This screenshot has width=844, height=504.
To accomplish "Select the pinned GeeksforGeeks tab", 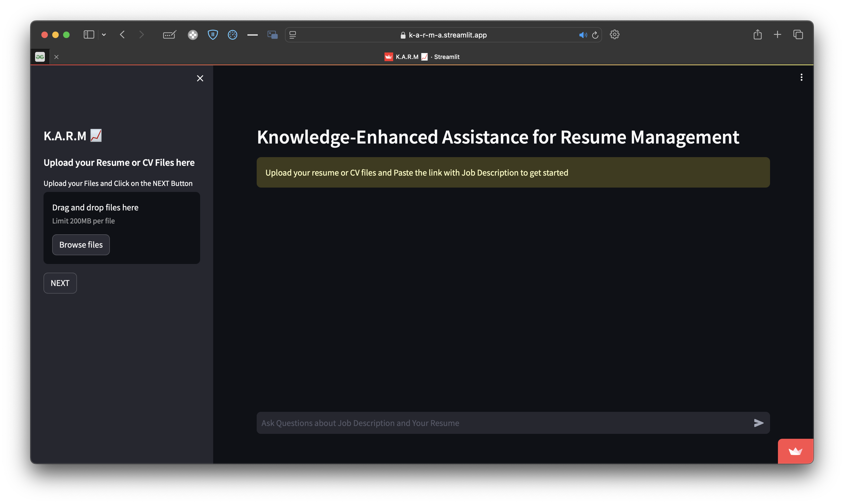I will pos(40,57).
